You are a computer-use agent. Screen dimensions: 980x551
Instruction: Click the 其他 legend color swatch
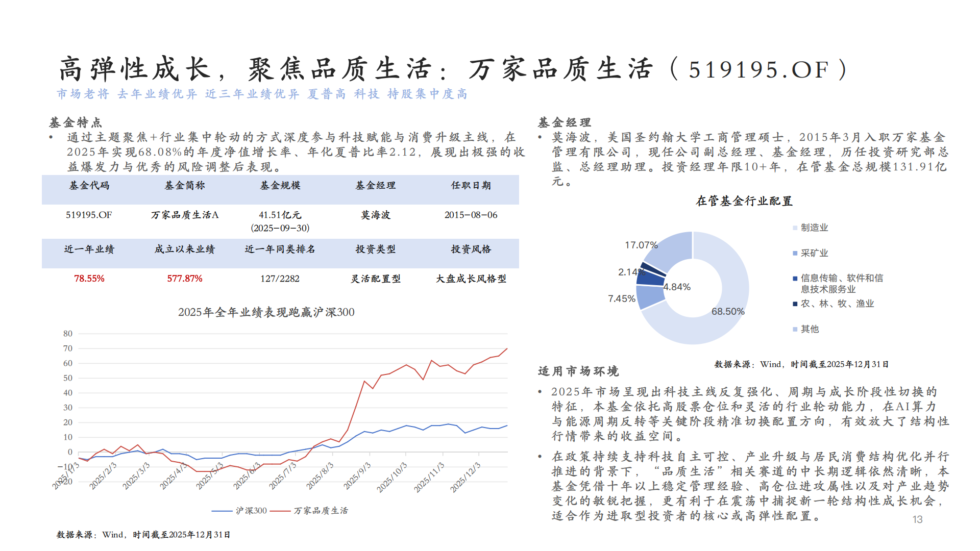click(795, 330)
